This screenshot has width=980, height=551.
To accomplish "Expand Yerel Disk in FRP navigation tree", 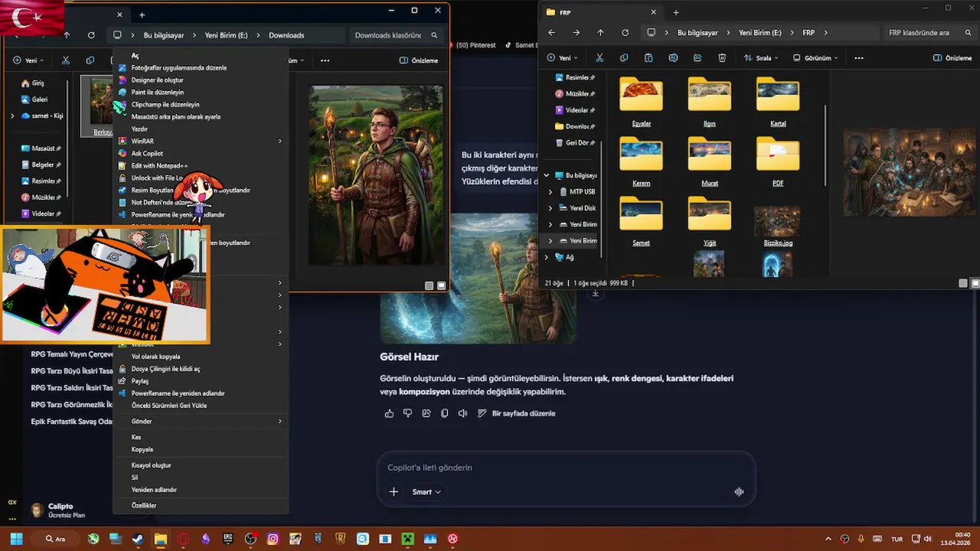I will 550,208.
